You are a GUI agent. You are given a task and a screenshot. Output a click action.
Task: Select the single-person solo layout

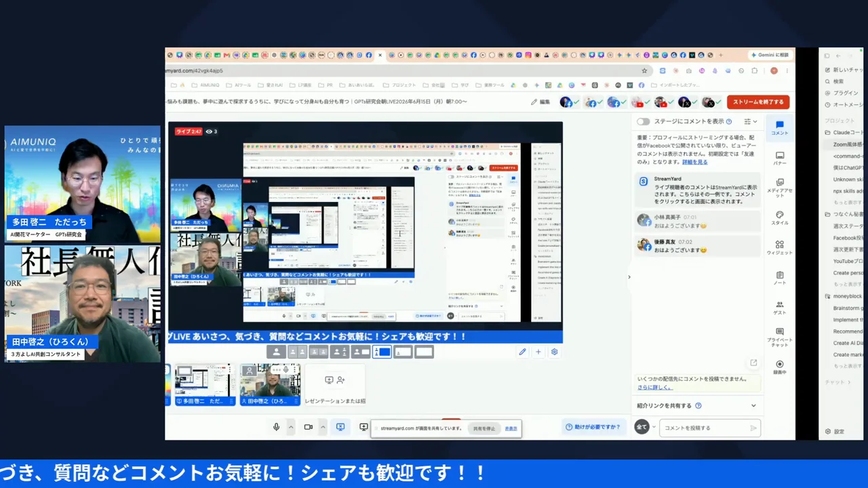pyautogui.click(x=276, y=352)
